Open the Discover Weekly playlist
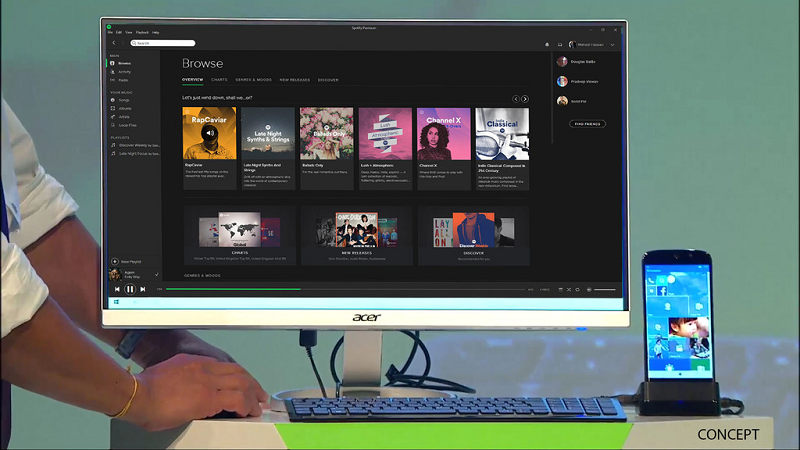The height and width of the screenshot is (450, 800). tap(138, 145)
